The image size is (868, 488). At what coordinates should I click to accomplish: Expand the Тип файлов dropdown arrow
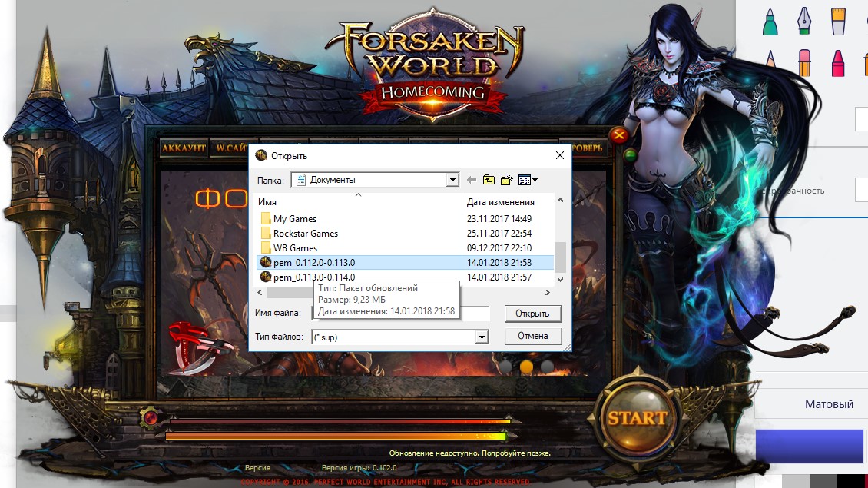click(x=482, y=337)
